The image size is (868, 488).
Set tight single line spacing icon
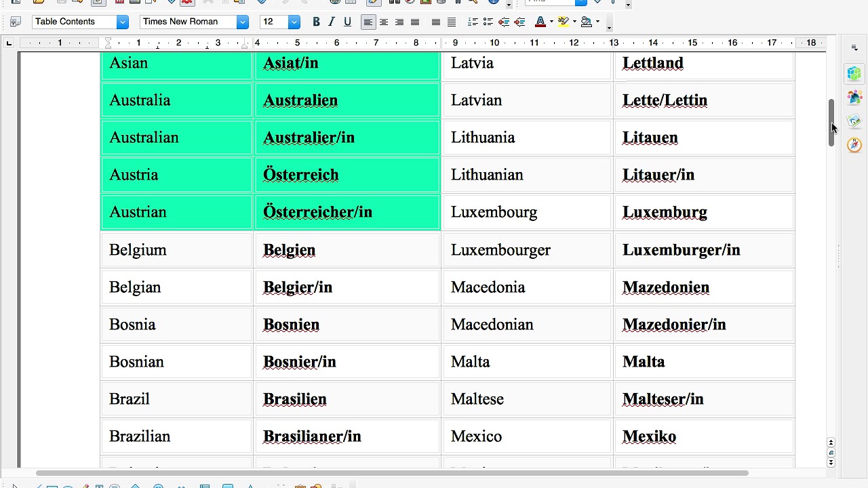pos(436,22)
